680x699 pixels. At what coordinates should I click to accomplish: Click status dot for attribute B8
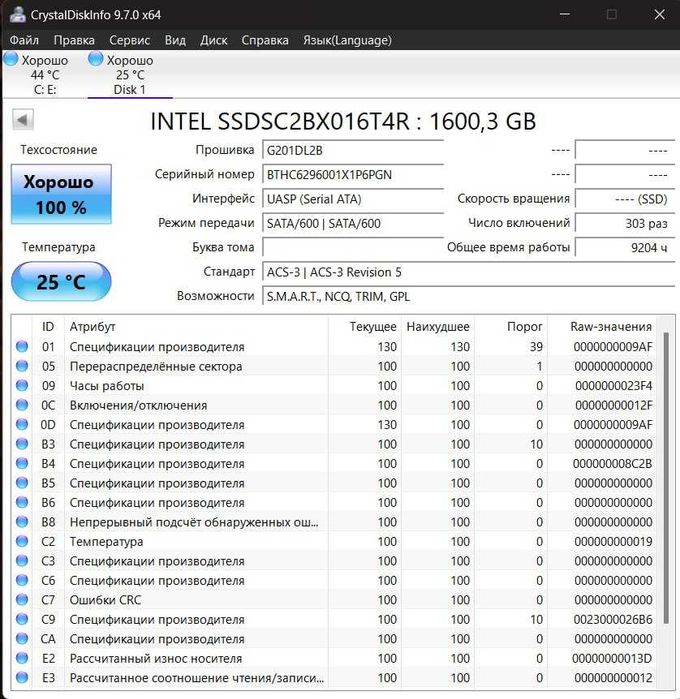point(22,522)
